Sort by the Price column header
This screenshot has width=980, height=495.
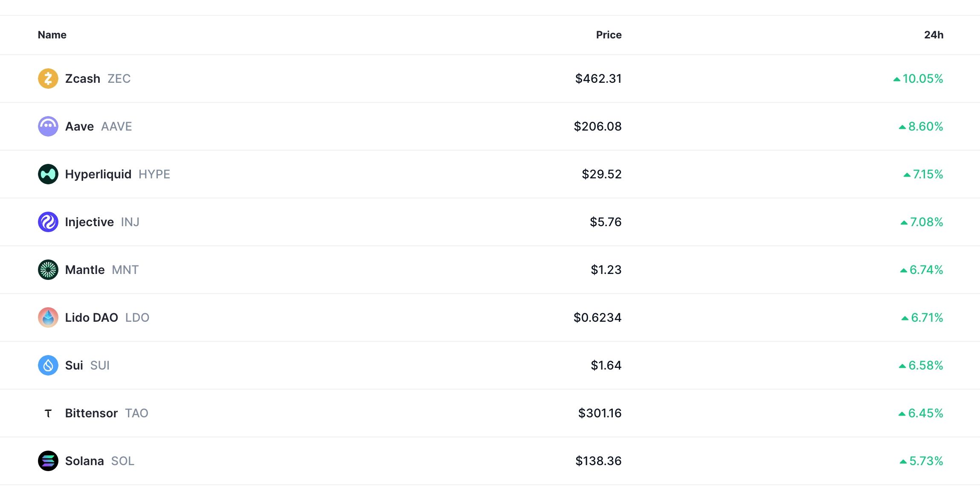pyautogui.click(x=609, y=35)
